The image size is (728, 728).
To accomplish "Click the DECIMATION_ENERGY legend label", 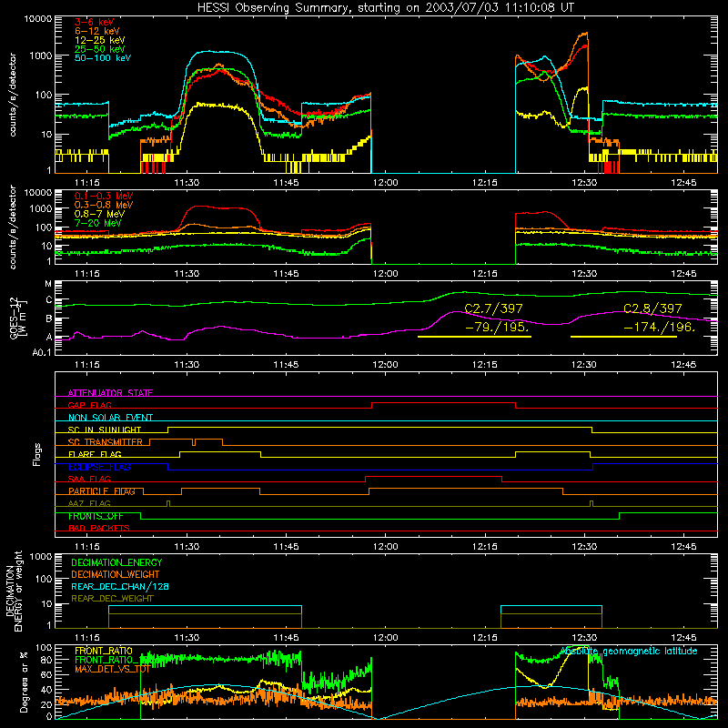I will pyautogui.click(x=116, y=562).
